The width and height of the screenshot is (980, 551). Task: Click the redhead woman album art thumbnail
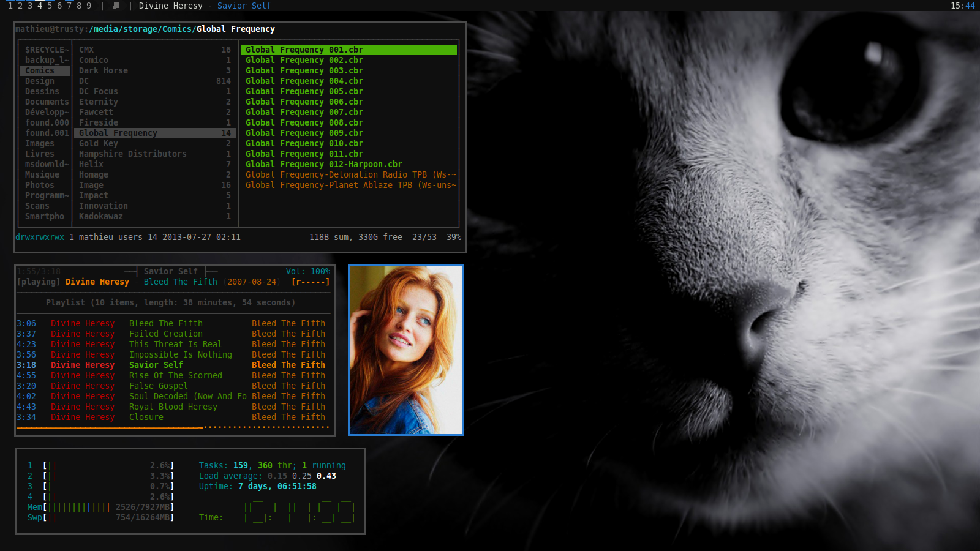click(x=405, y=350)
